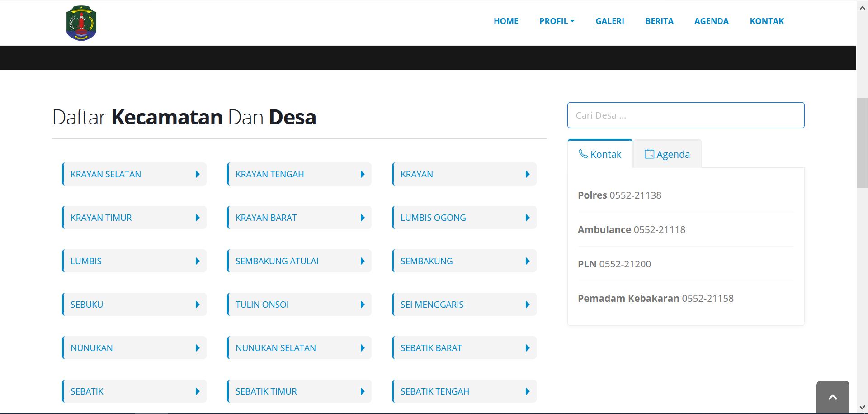The width and height of the screenshot is (868, 414).
Task: Click the calendar icon on Agenda tab
Action: coord(649,154)
